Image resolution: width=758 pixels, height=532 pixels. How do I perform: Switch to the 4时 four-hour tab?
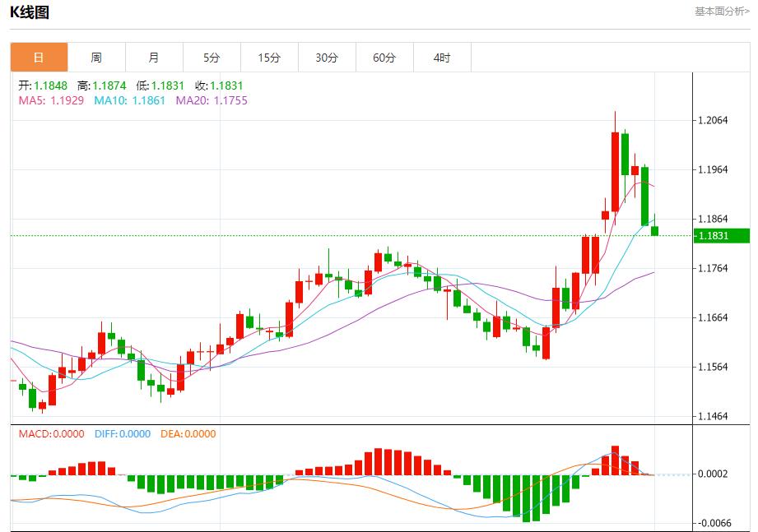(442, 58)
